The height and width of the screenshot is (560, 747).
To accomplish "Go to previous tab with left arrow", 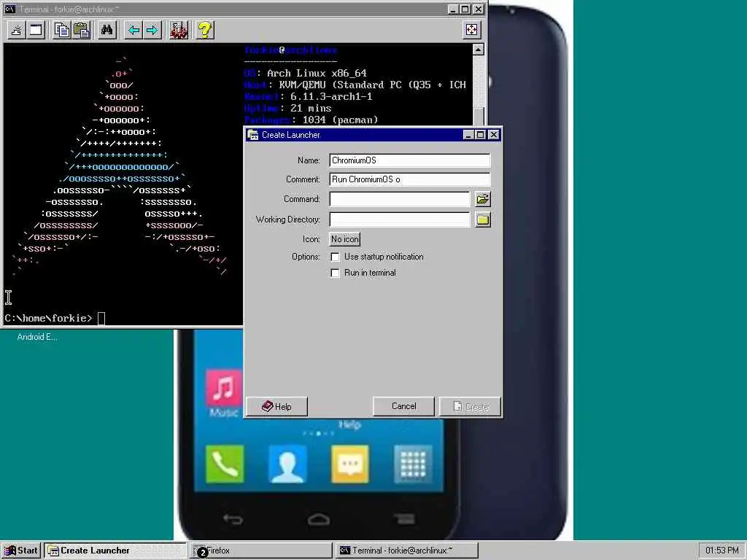I will coord(133,30).
